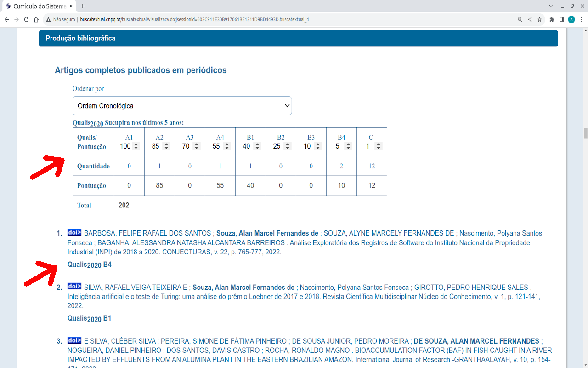Screen dimensions: 588x368
Task: Click the Total row label
Action: click(84, 205)
